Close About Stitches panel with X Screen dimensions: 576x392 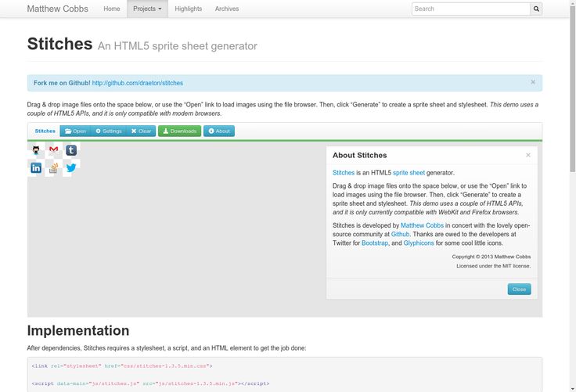[x=528, y=155]
